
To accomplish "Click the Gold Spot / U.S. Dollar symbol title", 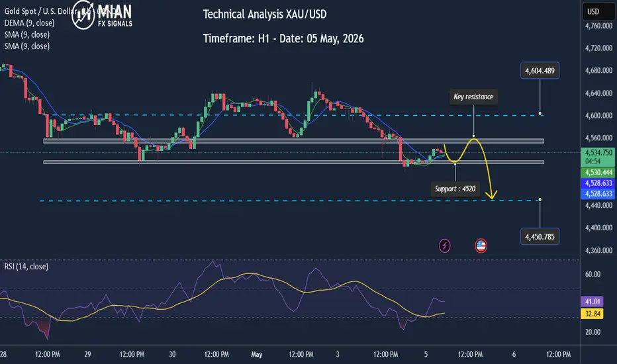I will pyautogui.click(x=40, y=11).
